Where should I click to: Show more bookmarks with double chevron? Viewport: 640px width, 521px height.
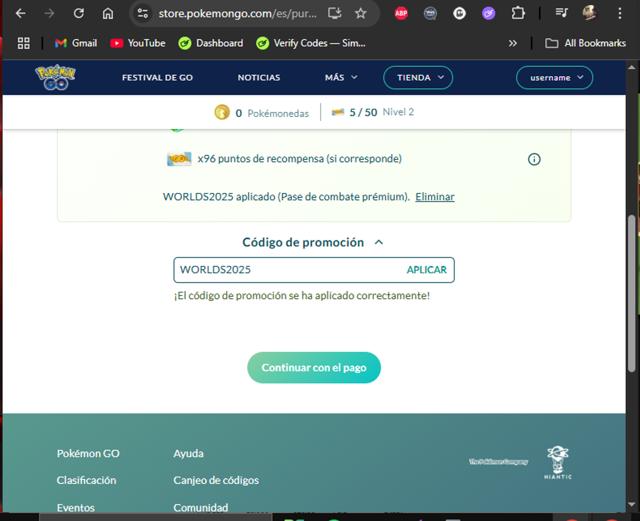tap(513, 43)
